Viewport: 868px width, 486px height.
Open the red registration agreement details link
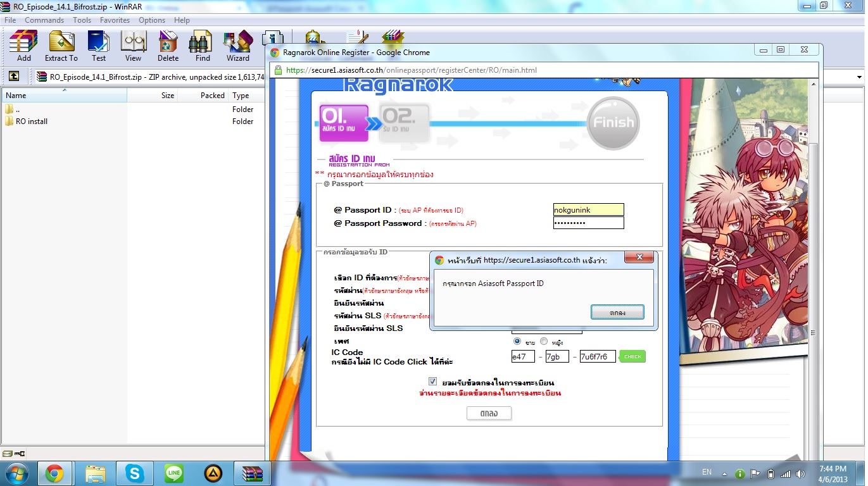pos(490,393)
